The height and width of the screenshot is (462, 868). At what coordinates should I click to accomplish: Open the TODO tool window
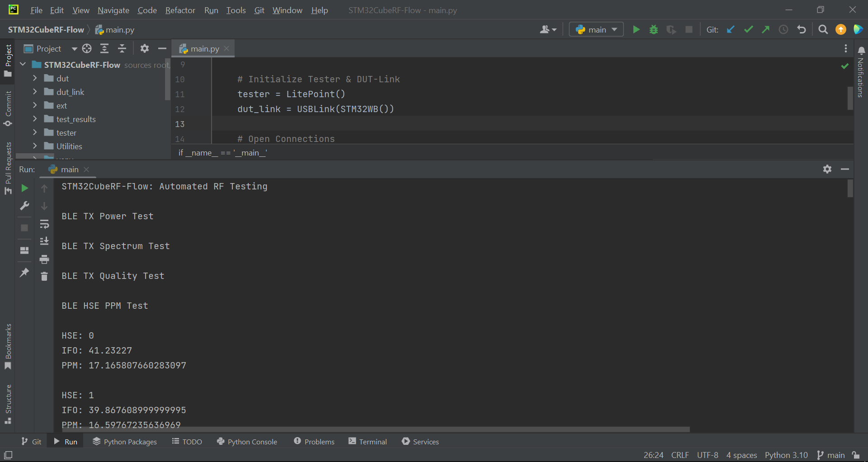187,442
